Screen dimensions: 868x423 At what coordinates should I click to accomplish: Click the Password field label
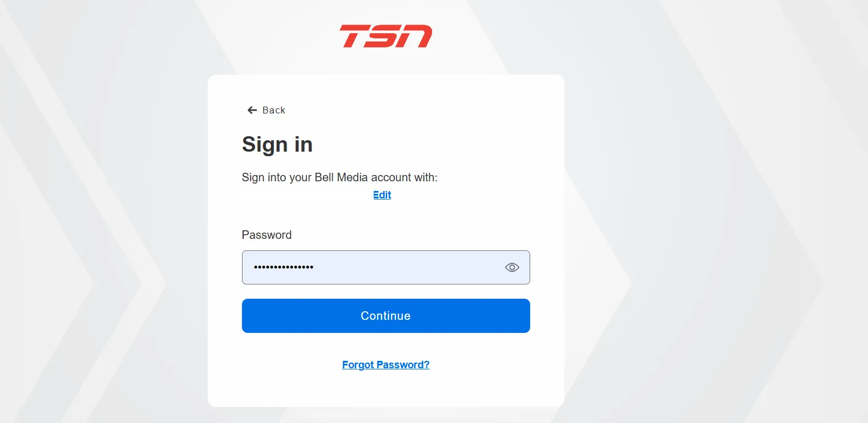pos(267,235)
